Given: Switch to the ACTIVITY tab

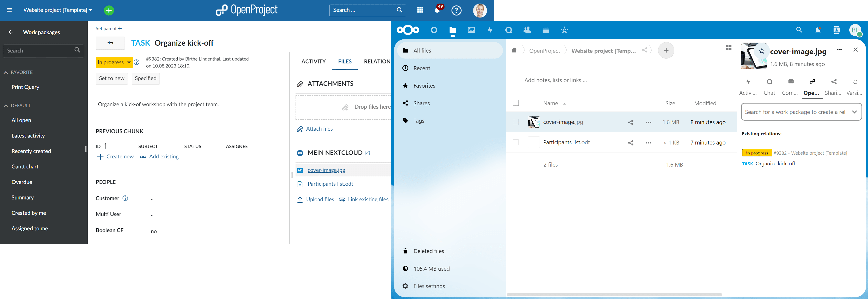Looking at the screenshot, I should [x=313, y=61].
